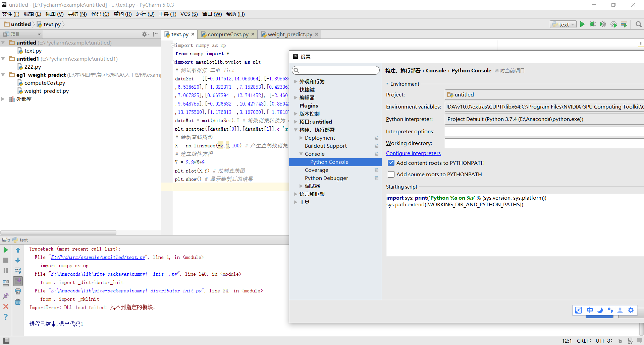Click the concurrency run icon in toolbar
The width and height of the screenshot is (644, 345).
tap(624, 24)
